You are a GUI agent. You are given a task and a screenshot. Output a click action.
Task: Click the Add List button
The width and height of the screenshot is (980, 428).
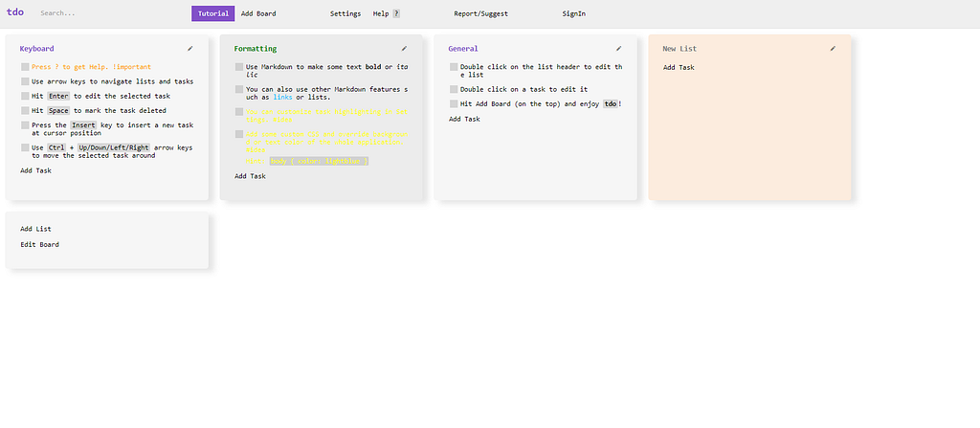click(35, 229)
